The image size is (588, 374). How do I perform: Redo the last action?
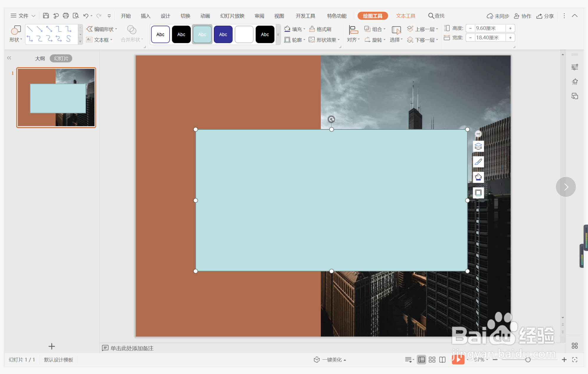[x=99, y=16]
